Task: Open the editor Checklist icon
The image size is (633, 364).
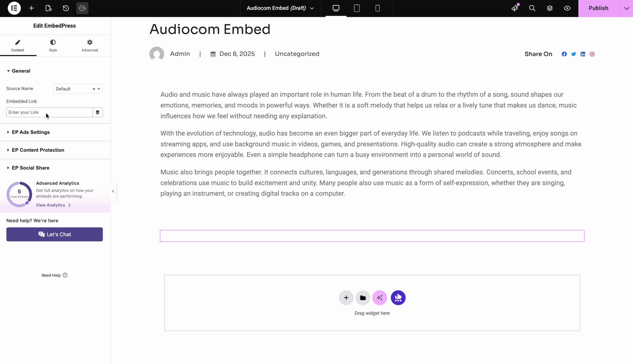Action: click(x=82, y=8)
